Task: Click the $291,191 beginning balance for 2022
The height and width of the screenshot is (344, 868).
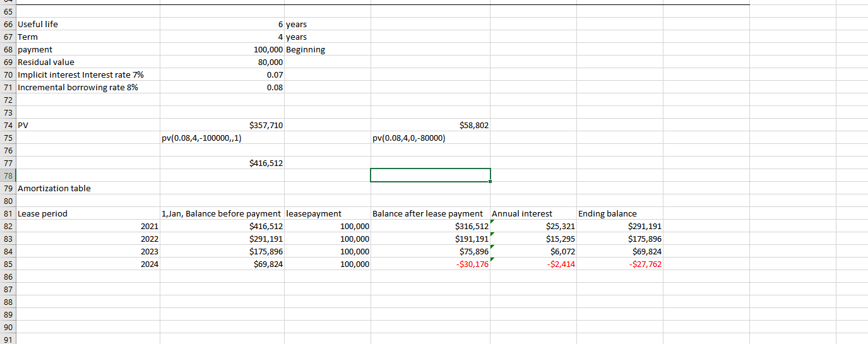Action: click(222, 239)
